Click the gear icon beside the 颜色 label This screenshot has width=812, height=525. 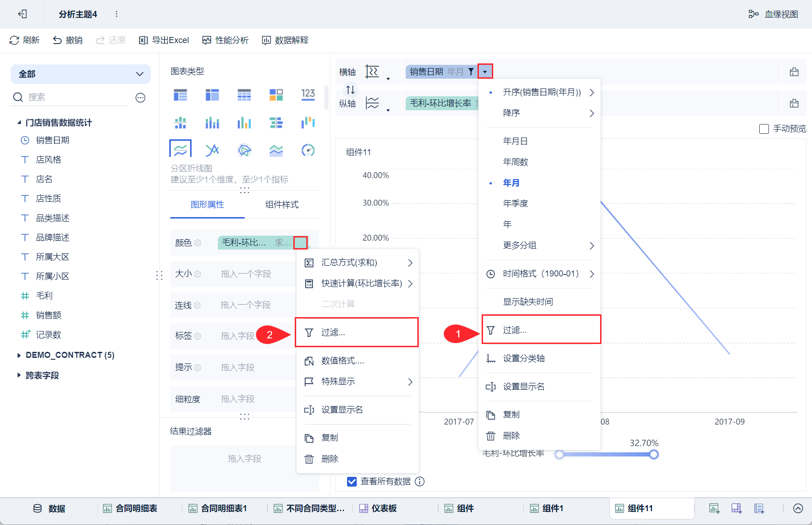(198, 243)
